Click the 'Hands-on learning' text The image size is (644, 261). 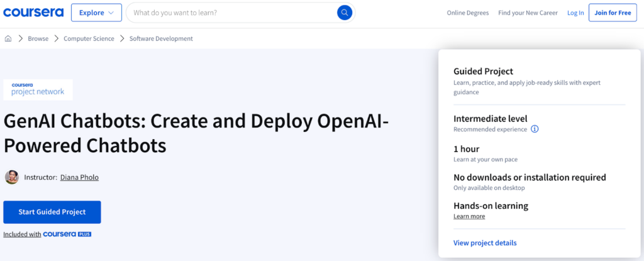coord(491,206)
